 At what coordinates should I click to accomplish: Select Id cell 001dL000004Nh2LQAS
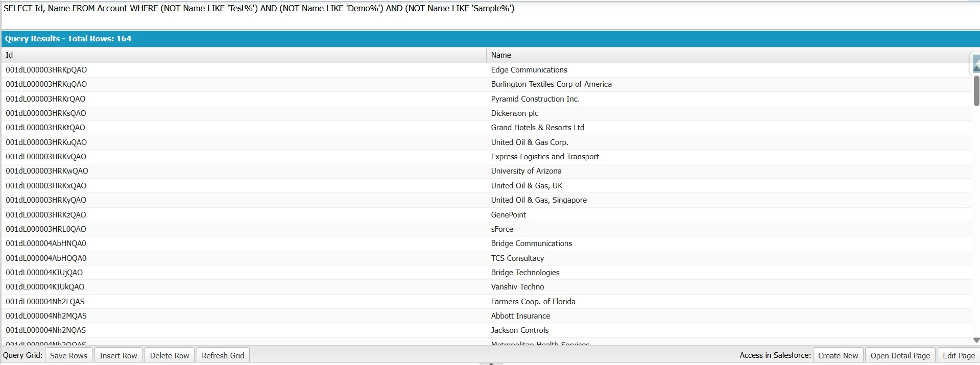point(244,302)
